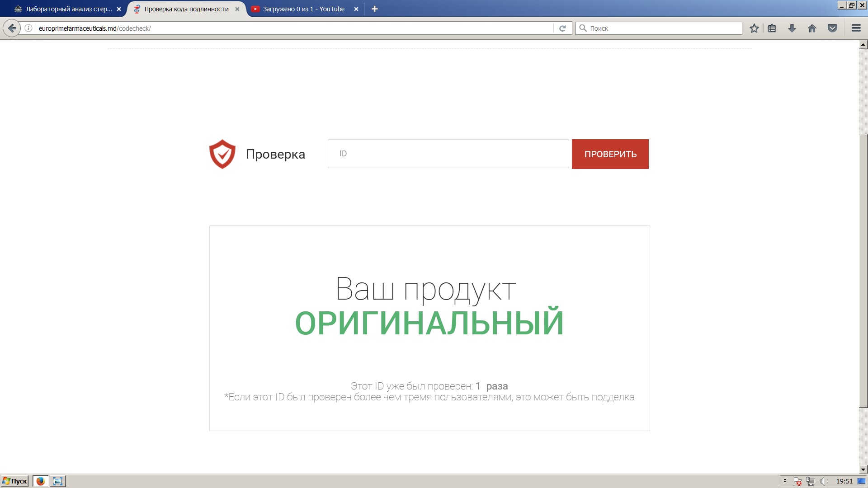The height and width of the screenshot is (488, 868).
Task: Click the Pocket icon in toolbar
Action: (832, 28)
